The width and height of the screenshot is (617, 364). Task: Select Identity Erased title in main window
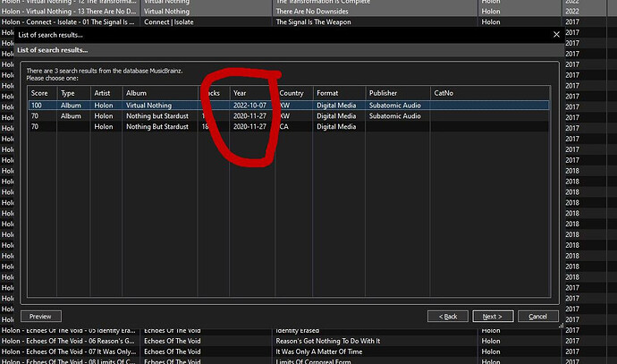(x=298, y=331)
